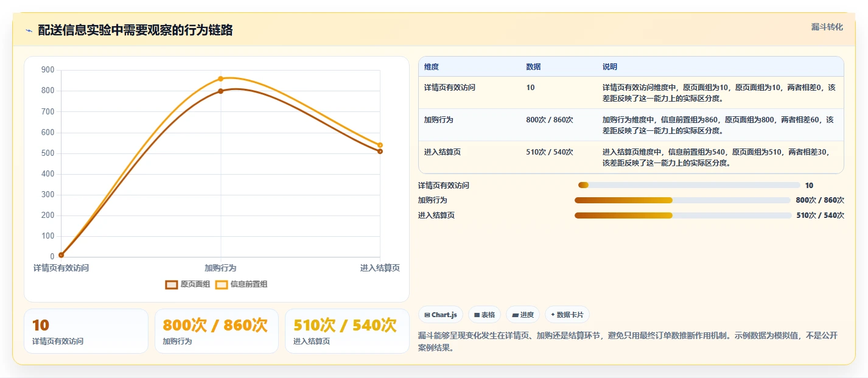Click the 加购行为 progress bar

682,200
